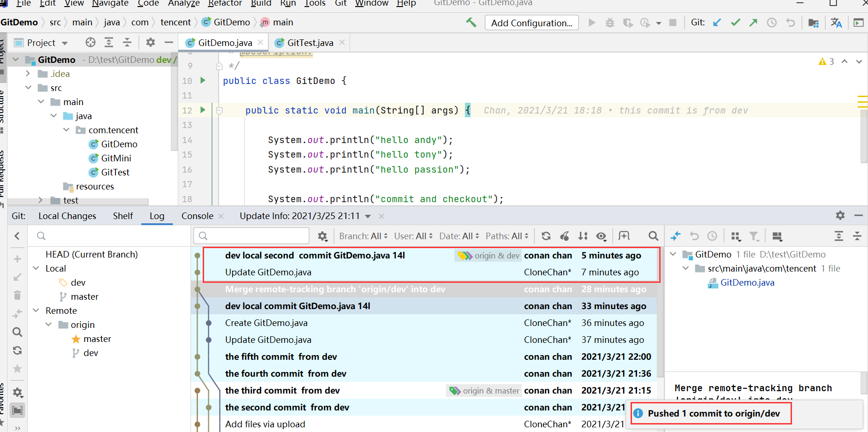The height and width of the screenshot is (432, 868).
Task: Select the cherry-pick icon in log toolbar
Action: [x=564, y=236]
